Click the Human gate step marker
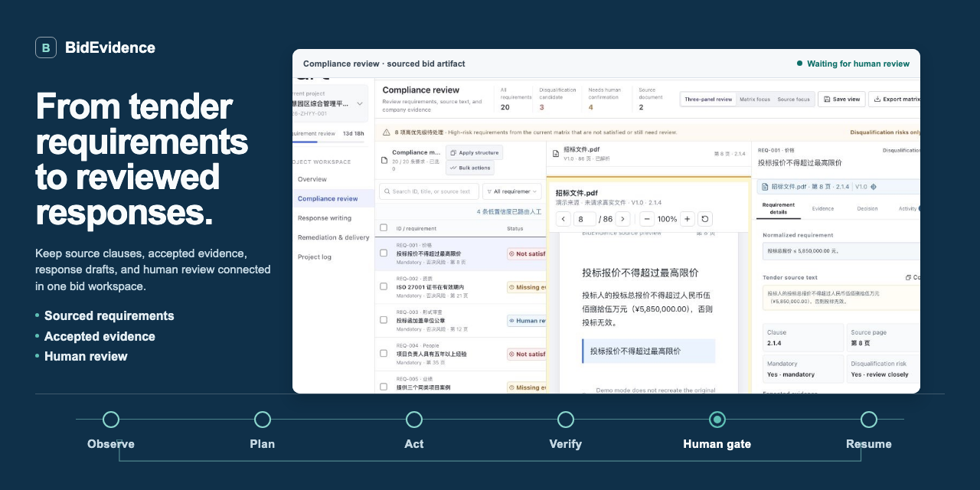The image size is (980, 490). 717,420
